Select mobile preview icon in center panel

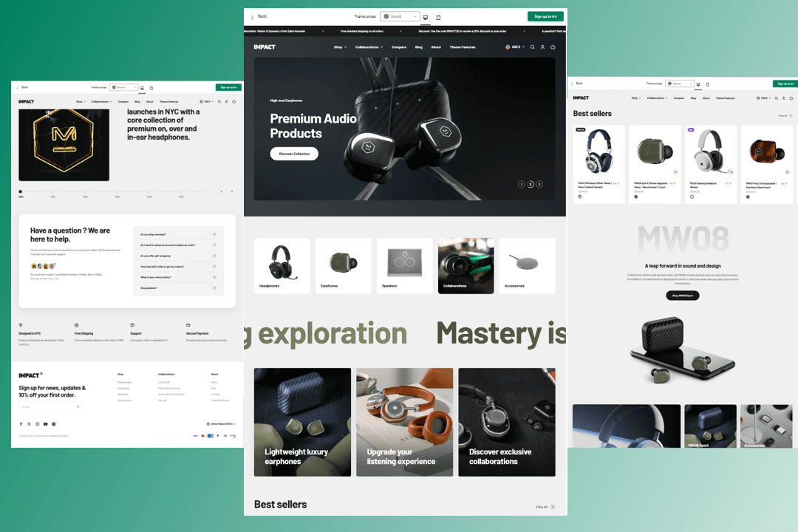coord(438,17)
